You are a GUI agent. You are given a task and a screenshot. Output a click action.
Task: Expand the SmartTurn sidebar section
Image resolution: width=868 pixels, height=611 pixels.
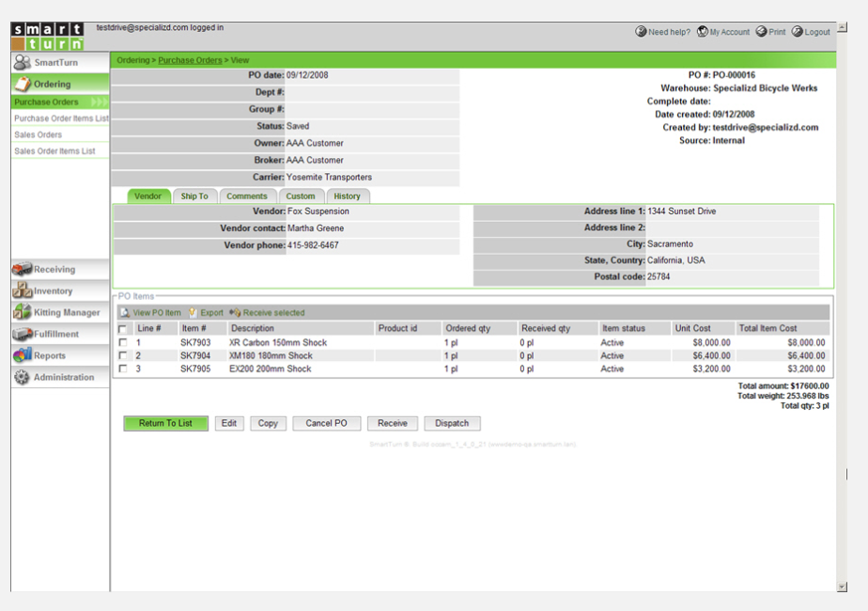point(60,63)
